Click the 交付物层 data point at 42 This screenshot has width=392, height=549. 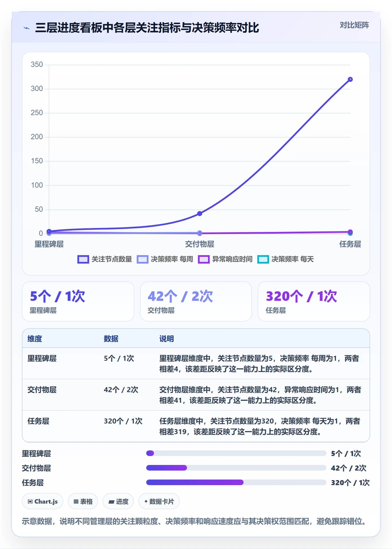[x=200, y=213]
